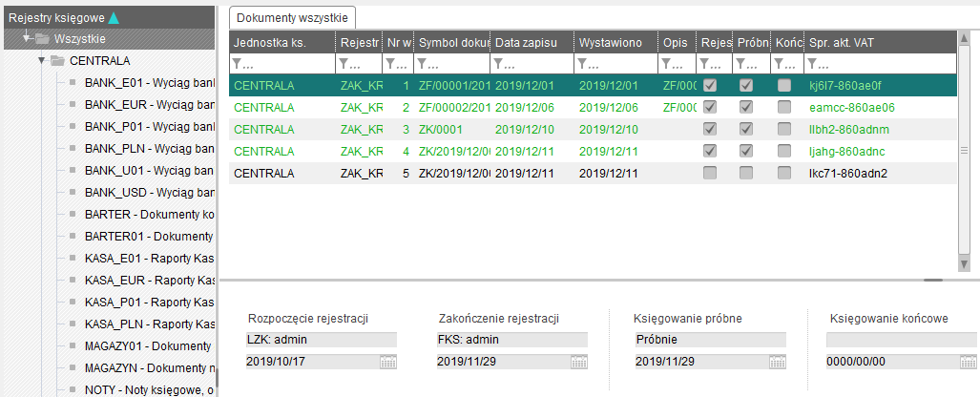
Task: Open calendar for Rozpoczęcie rejestracji date
Action: coord(388,362)
